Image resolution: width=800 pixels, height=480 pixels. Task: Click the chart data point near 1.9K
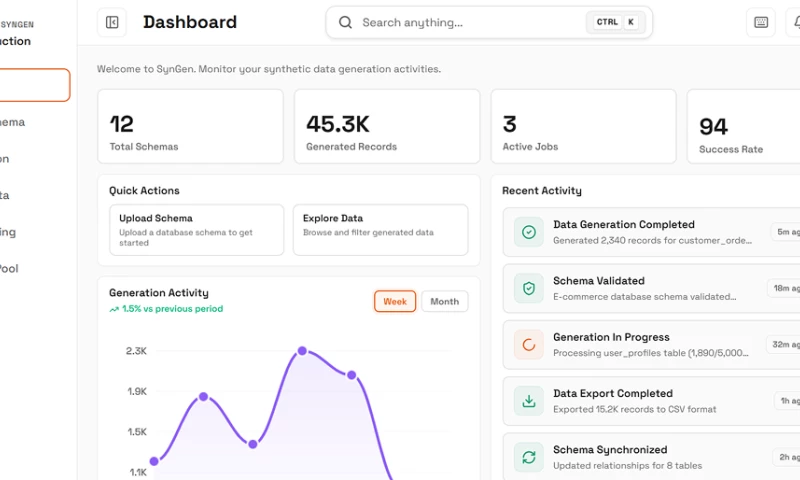click(204, 396)
